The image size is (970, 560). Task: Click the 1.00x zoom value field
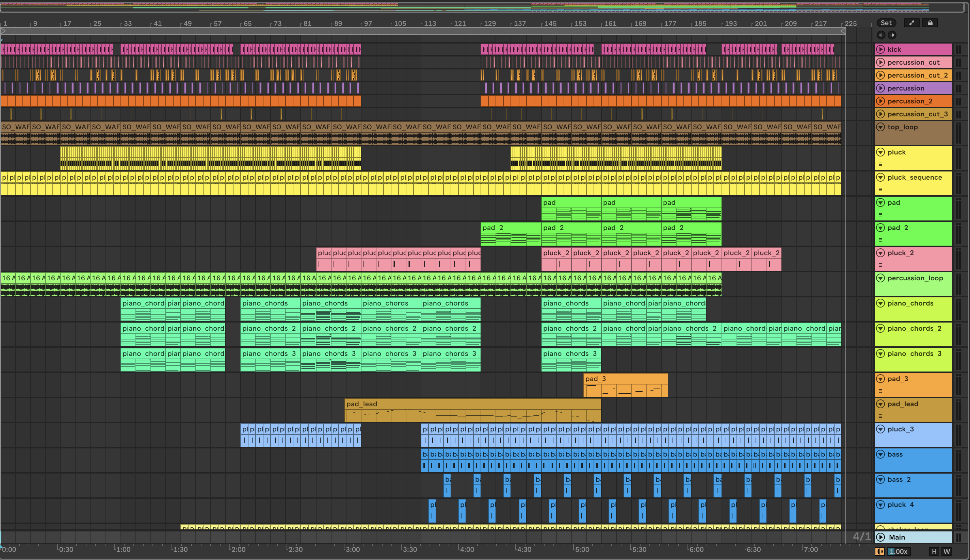[x=899, y=551]
